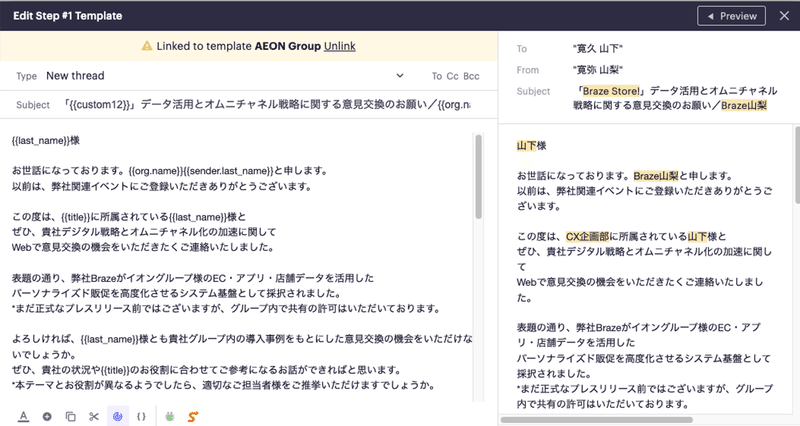Insert variable with curly braces icon
Image resolution: width=800 pixels, height=426 pixels.
click(141, 417)
